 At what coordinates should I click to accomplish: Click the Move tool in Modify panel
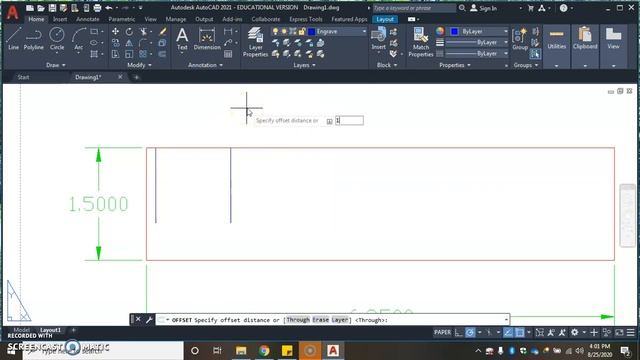click(116, 31)
